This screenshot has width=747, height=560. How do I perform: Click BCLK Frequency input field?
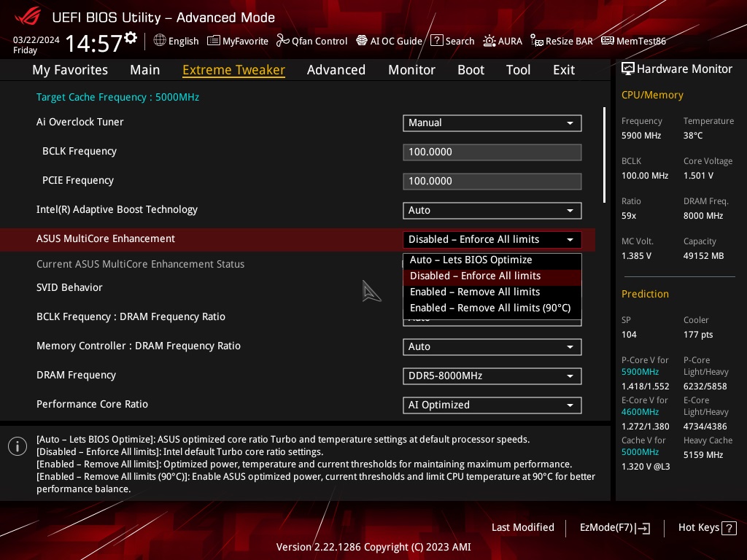pos(492,152)
